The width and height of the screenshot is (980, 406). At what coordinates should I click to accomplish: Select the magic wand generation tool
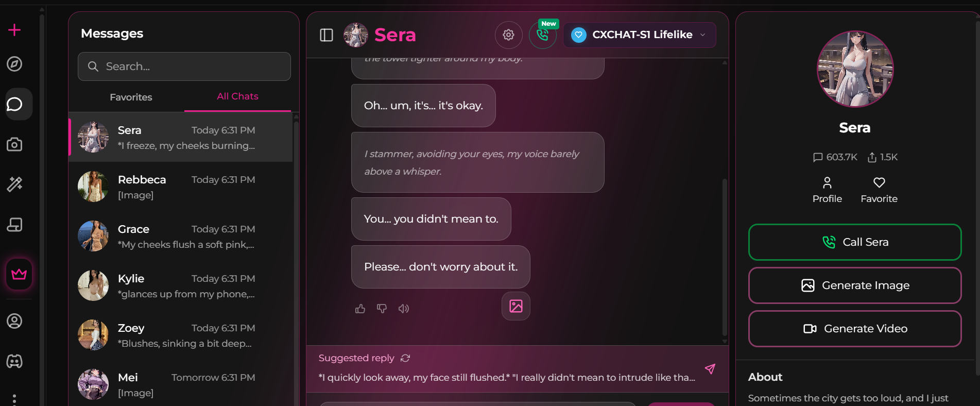click(x=15, y=184)
